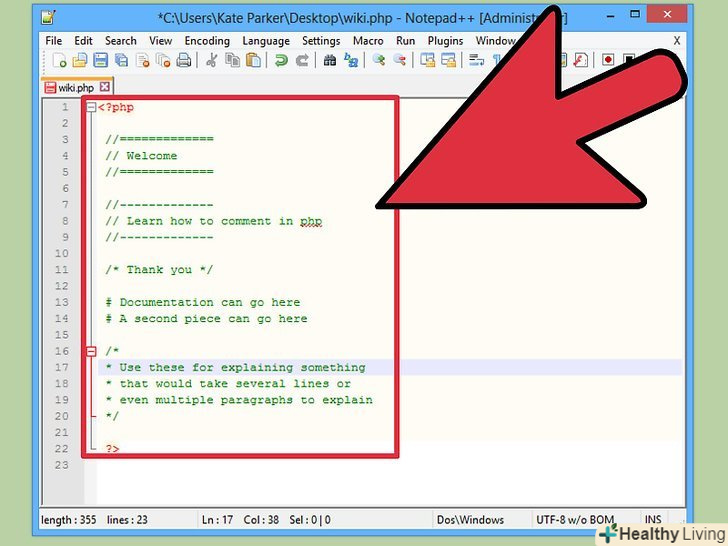Click the Open file toolbar icon
Viewport: 728px width, 546px height.
[80, 61]
